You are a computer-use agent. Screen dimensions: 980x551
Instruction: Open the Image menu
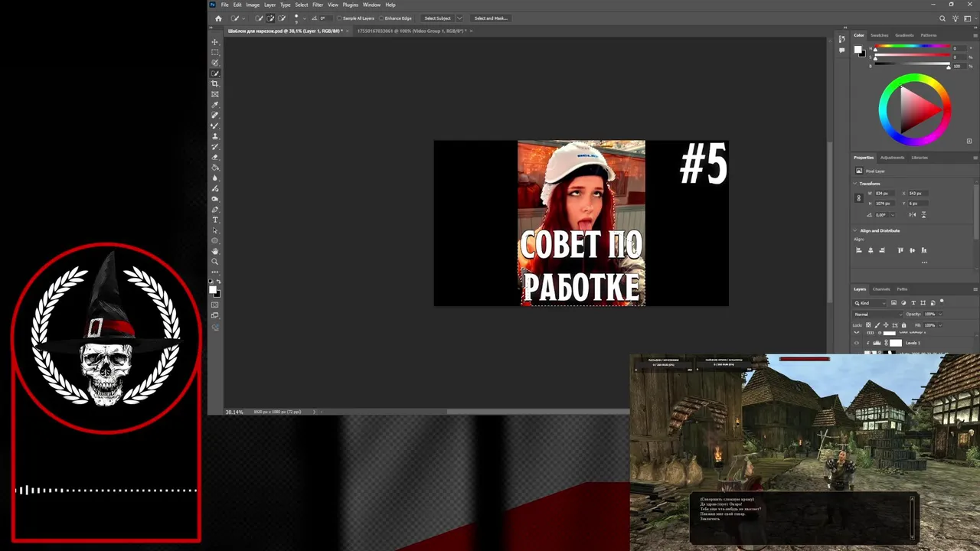(253, 5)
